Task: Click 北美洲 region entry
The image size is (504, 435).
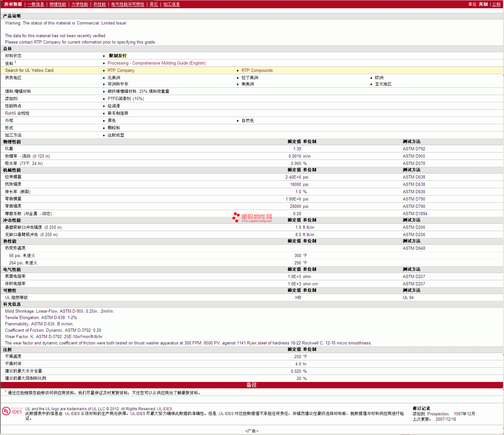Action: 114,78
